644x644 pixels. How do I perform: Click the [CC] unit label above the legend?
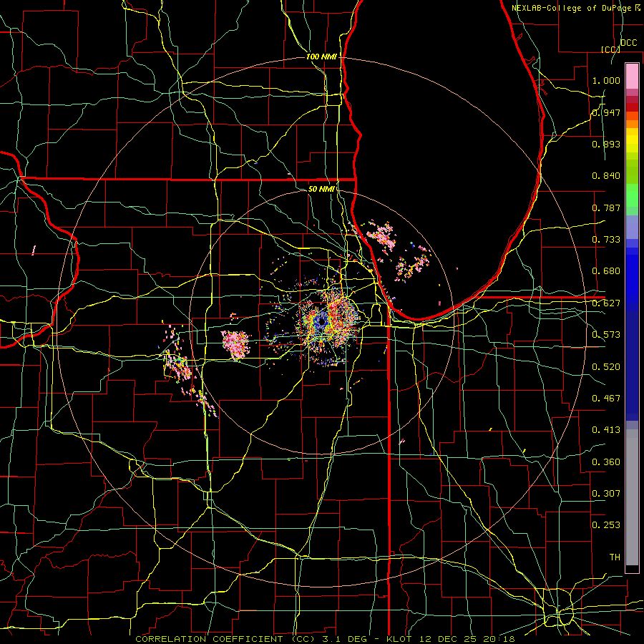(x=611, y=49)
